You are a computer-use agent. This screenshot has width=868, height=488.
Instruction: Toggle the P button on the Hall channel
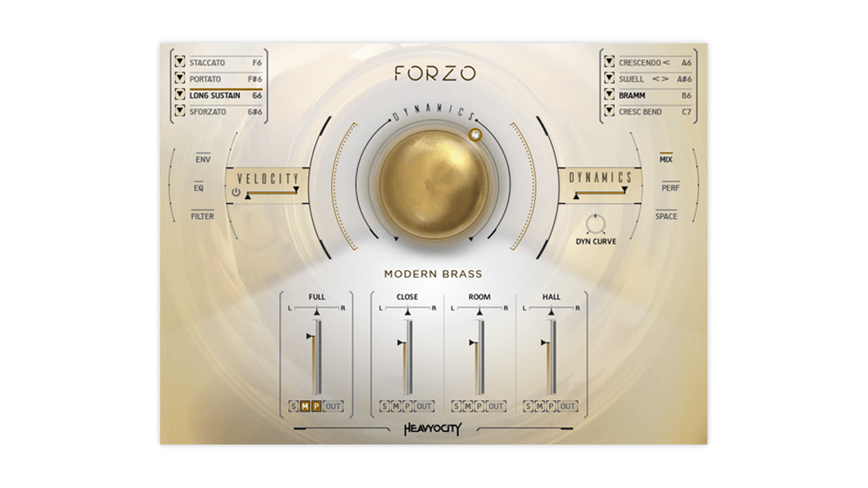point(551,406)
